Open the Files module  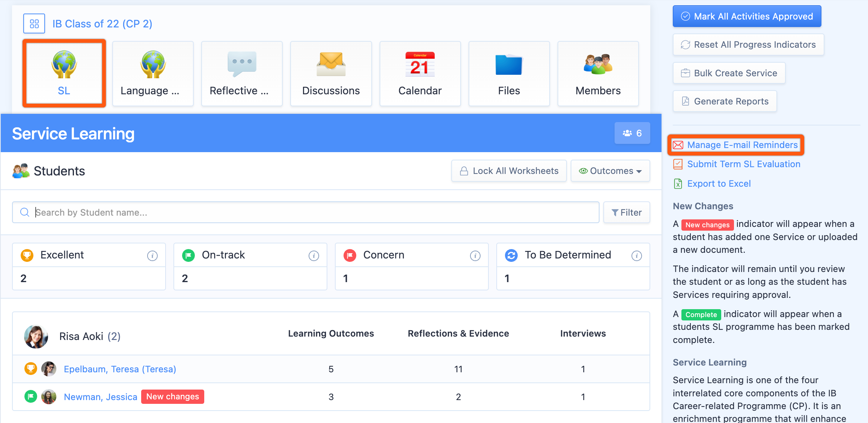509,73
